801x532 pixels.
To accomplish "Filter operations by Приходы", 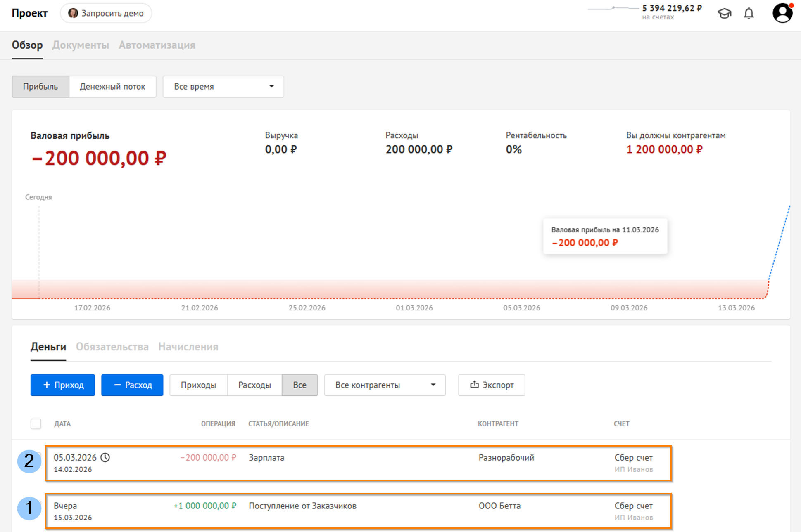I will tap(198, 385).
